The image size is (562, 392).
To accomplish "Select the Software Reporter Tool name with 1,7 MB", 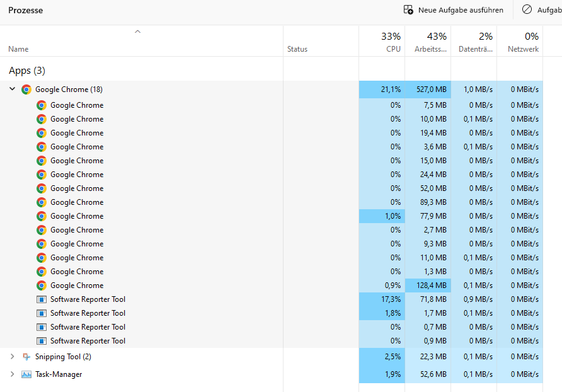I will click(x=88, y=313).
